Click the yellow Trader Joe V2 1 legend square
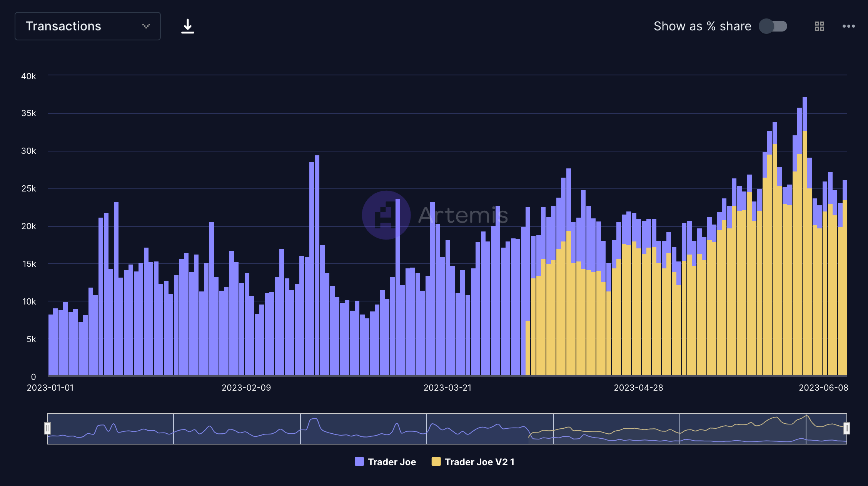 pyautogui.click(x=436, y=462)
